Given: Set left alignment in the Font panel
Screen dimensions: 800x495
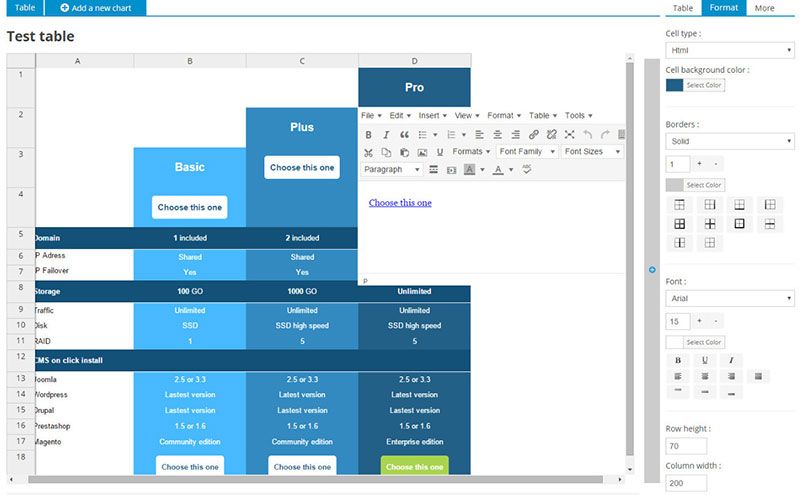Looking at the screenshot, I should click(678, 377).
